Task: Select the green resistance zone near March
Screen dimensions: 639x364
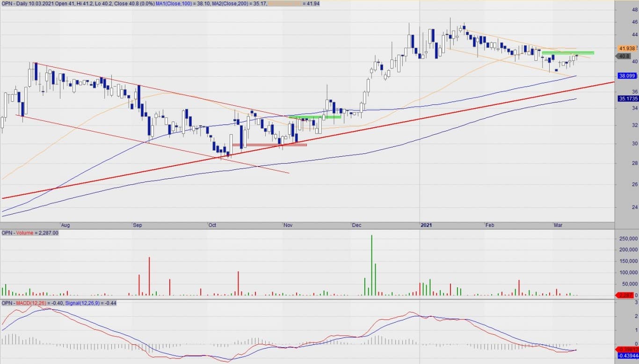Action: click(568, 53)
